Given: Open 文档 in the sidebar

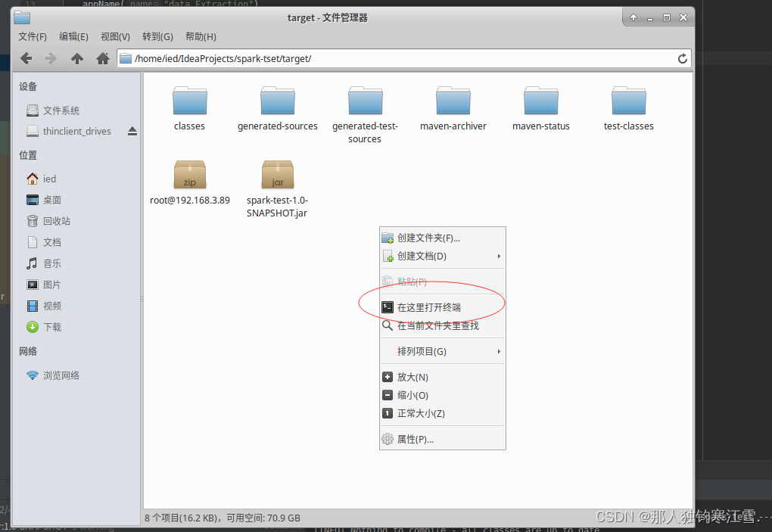Looking at the screenshot, I should [44, 242].
